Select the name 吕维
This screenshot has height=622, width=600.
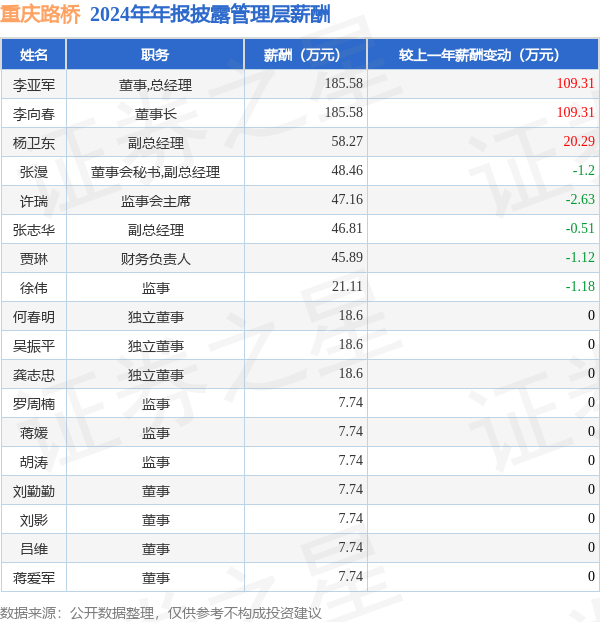point(34,549)
